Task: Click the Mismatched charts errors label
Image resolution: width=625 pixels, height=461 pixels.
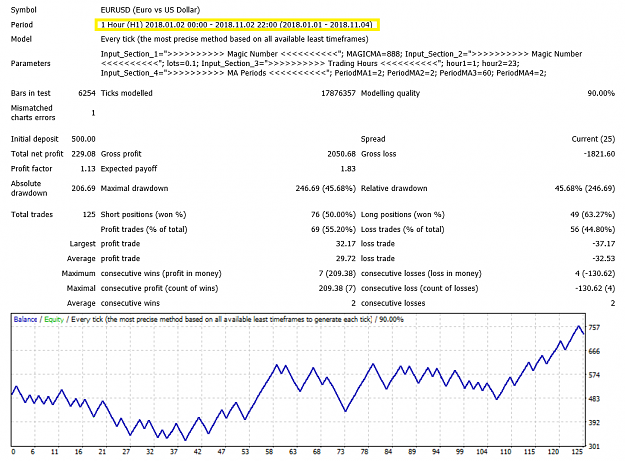Action: coord(33,113)
